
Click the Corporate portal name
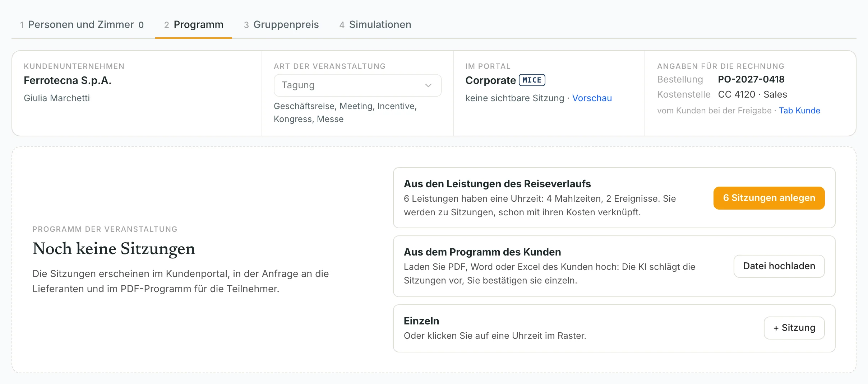pos(490,80)
